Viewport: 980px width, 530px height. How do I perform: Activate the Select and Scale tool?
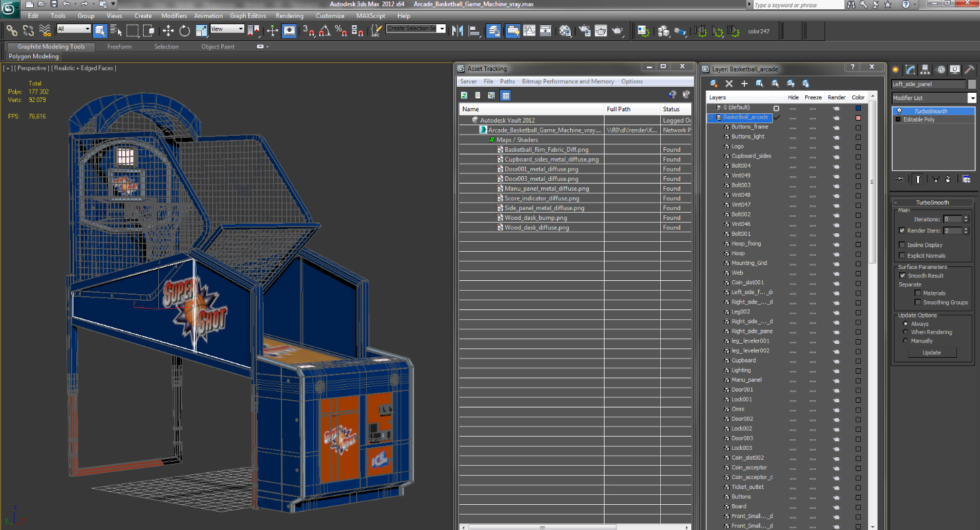point(200,30)
